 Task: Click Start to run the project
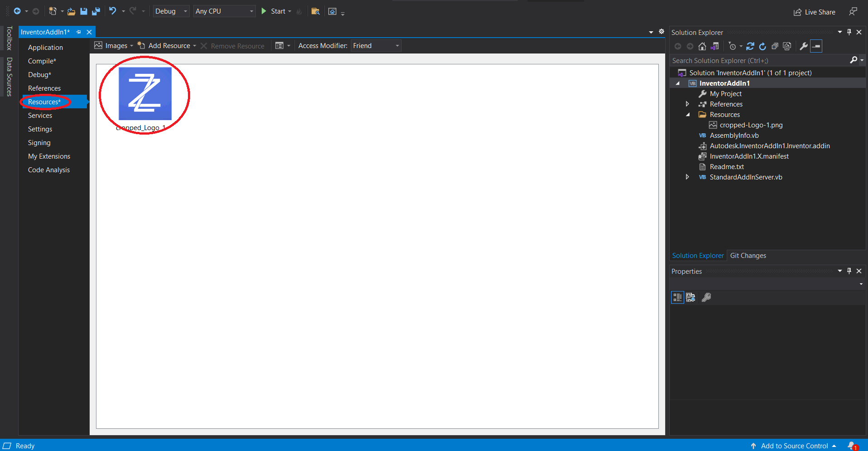(276, 11)
